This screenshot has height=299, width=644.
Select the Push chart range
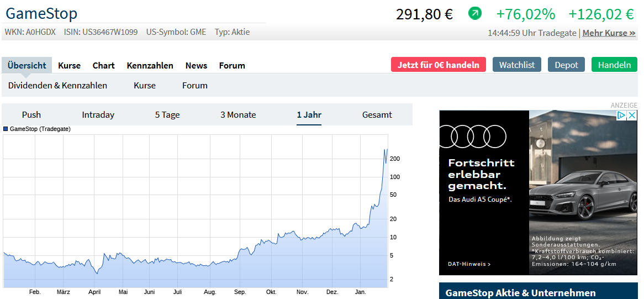coord(31,114)
